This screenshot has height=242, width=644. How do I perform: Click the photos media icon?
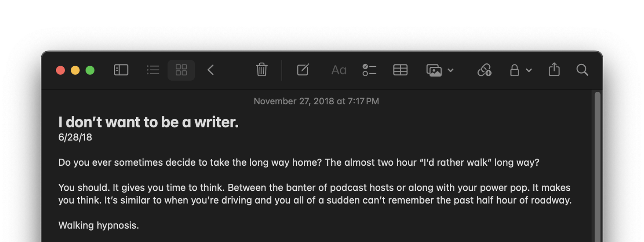[434, 70]
